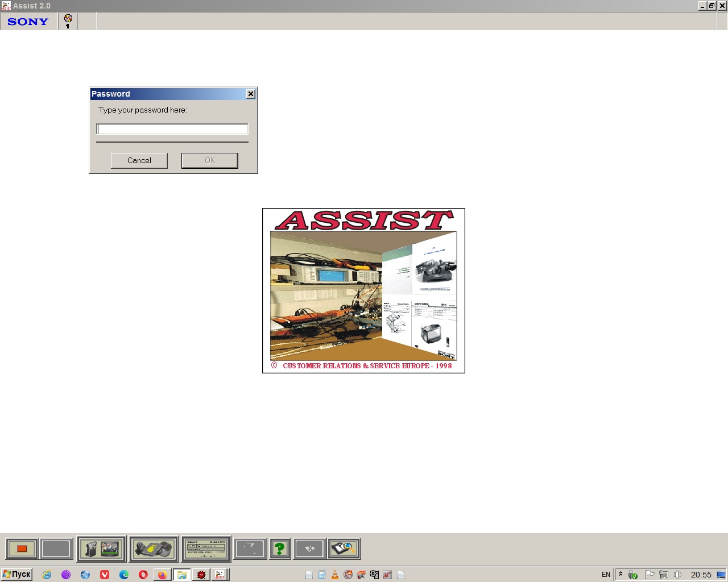Image resolution: width=728 pixels, height=582 pixels.
Task: Open VLC media player cone icon
Action: click(334, 575)
